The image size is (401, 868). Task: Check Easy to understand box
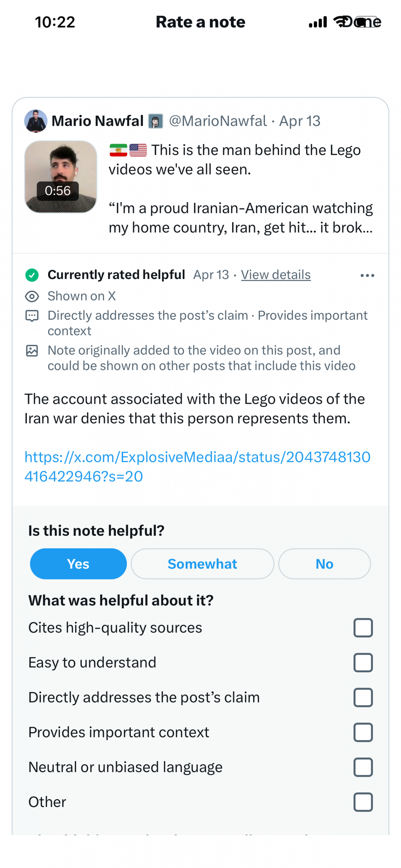(363, 662)
